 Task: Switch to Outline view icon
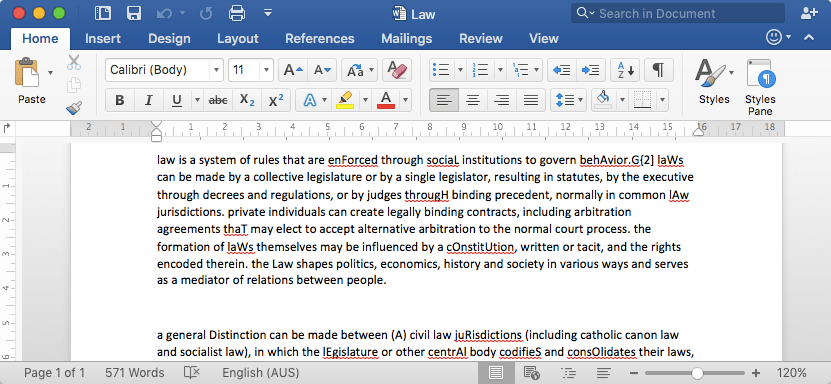[568, 373]
